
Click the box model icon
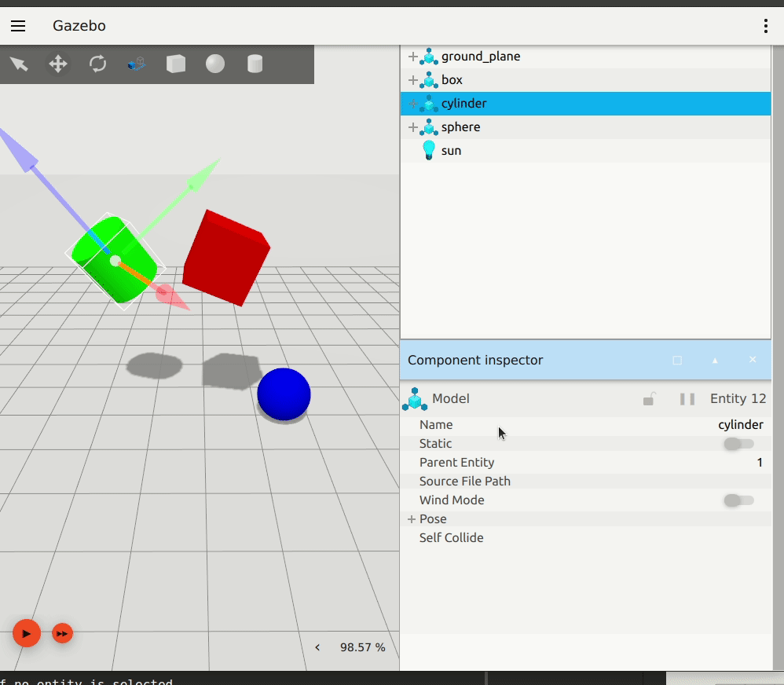429,80
